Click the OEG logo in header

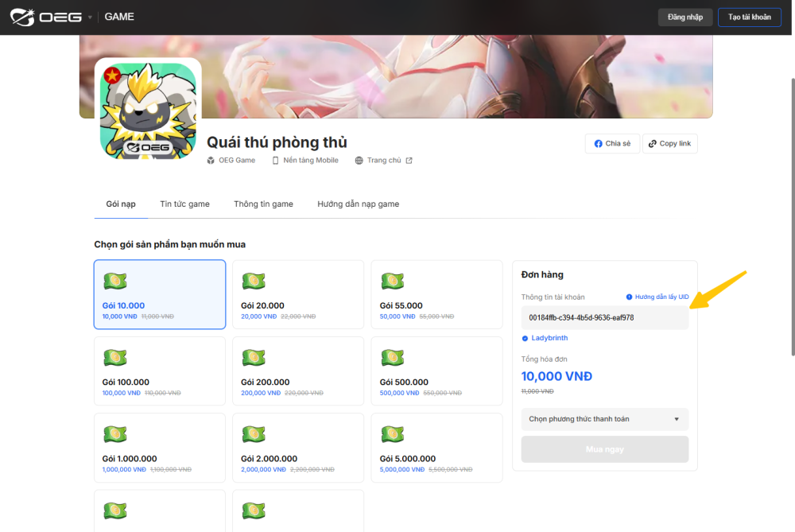point(46,17)
